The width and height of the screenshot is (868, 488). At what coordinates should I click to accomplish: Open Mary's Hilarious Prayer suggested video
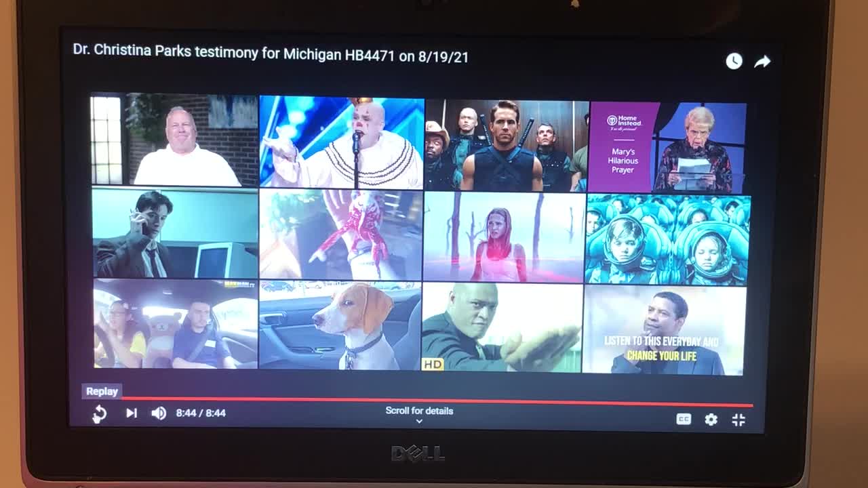668,147
